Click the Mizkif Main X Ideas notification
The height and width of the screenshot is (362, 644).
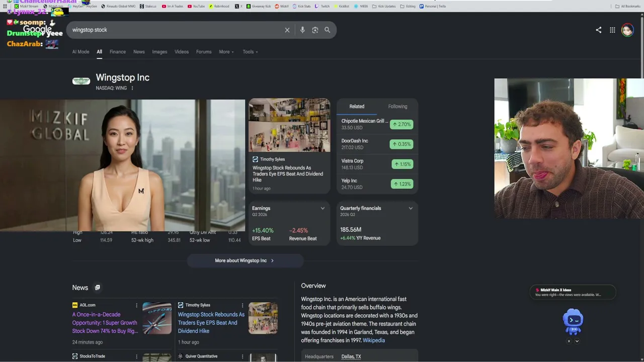tap(573, 292)
